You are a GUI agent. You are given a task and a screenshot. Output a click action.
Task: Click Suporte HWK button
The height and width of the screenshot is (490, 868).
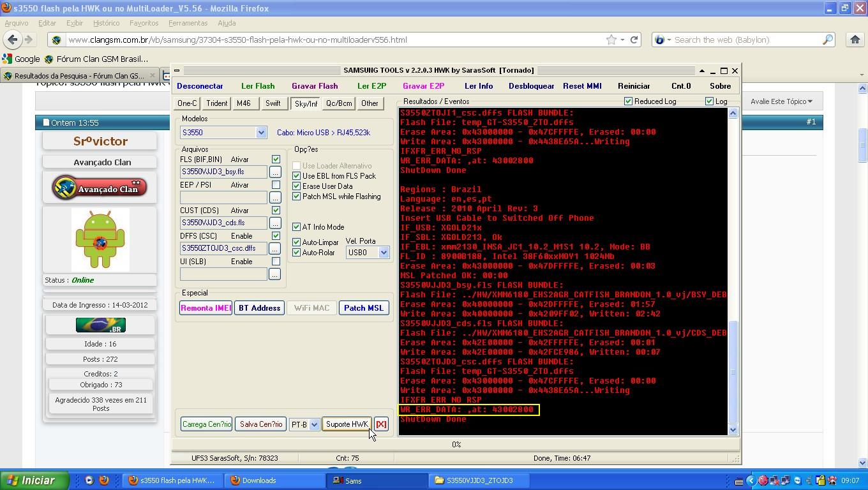[347, 424]
